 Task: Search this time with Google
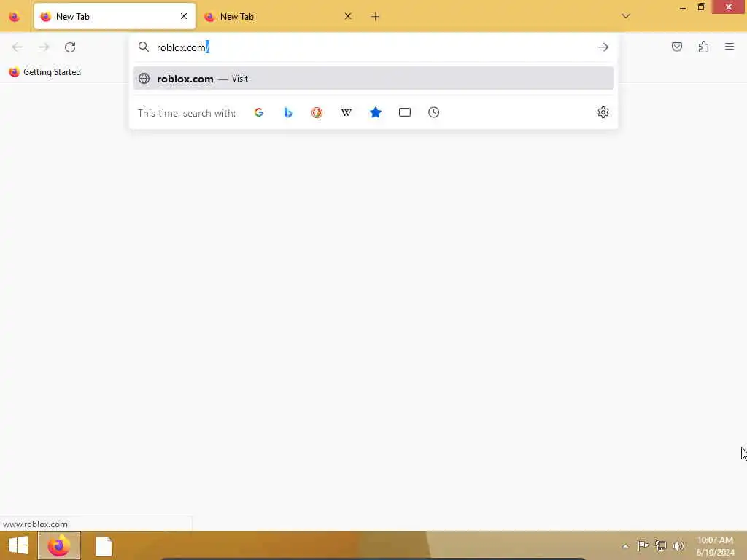259,112
